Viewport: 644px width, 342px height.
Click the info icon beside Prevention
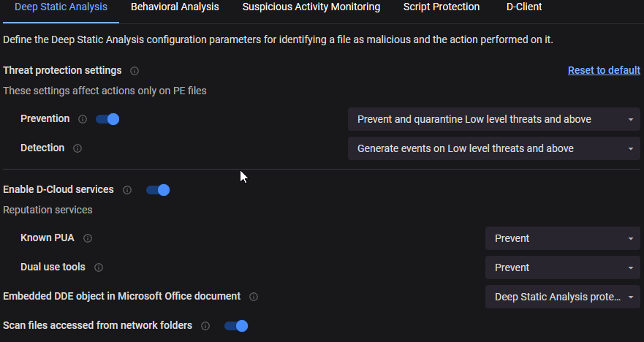[x=83, y=119]
